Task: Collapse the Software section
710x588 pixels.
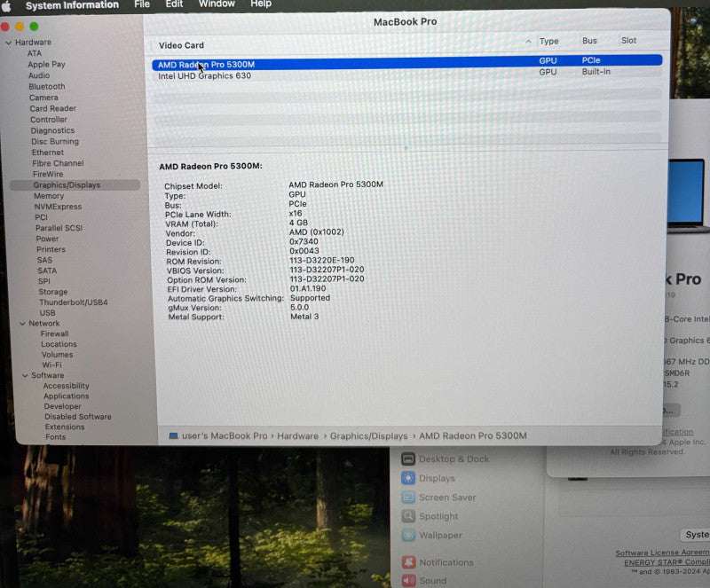Action: [x=26, y=376]
